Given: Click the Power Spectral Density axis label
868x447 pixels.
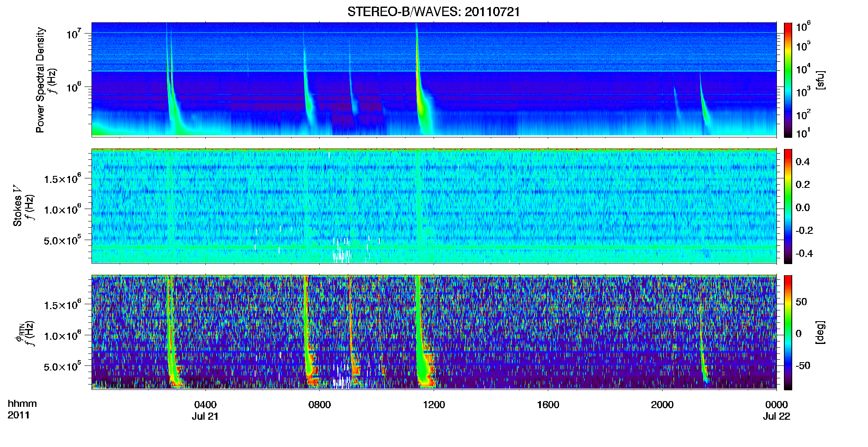Looking at the screenshot, I should coord(40,80).
